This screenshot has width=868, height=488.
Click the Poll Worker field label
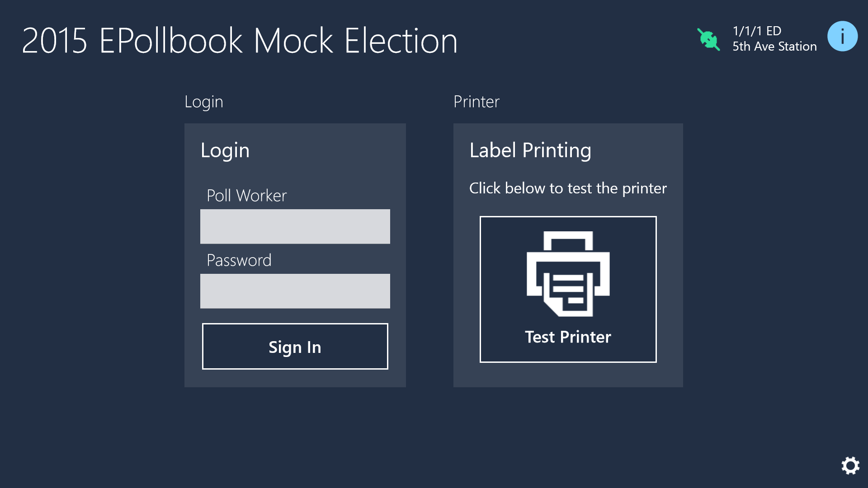(247, 196)
